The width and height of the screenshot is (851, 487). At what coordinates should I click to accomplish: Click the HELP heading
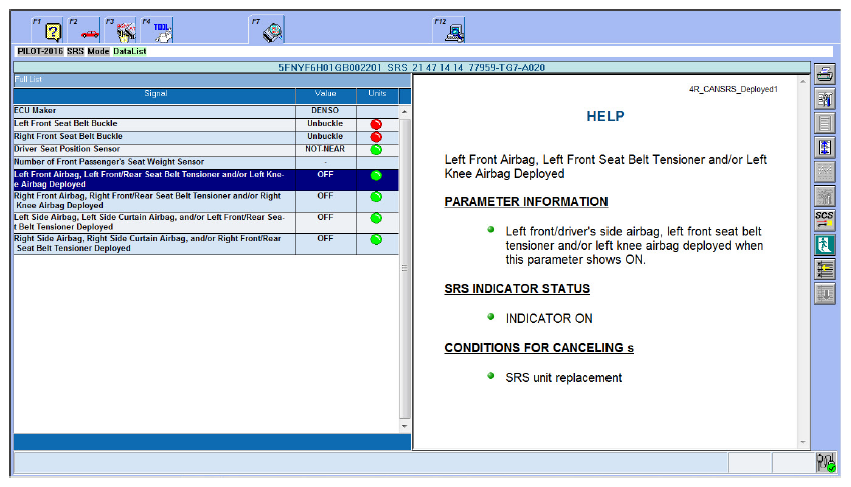605,116
